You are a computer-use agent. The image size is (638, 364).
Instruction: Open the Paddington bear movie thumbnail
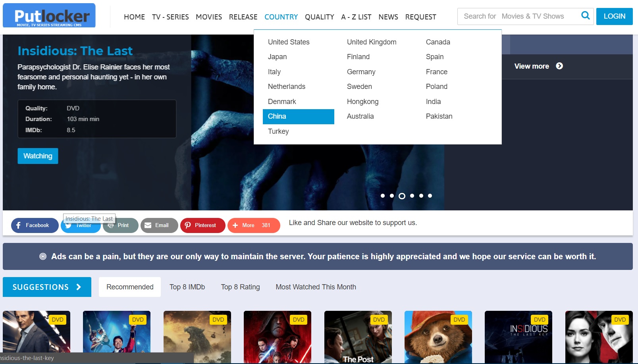438,337
